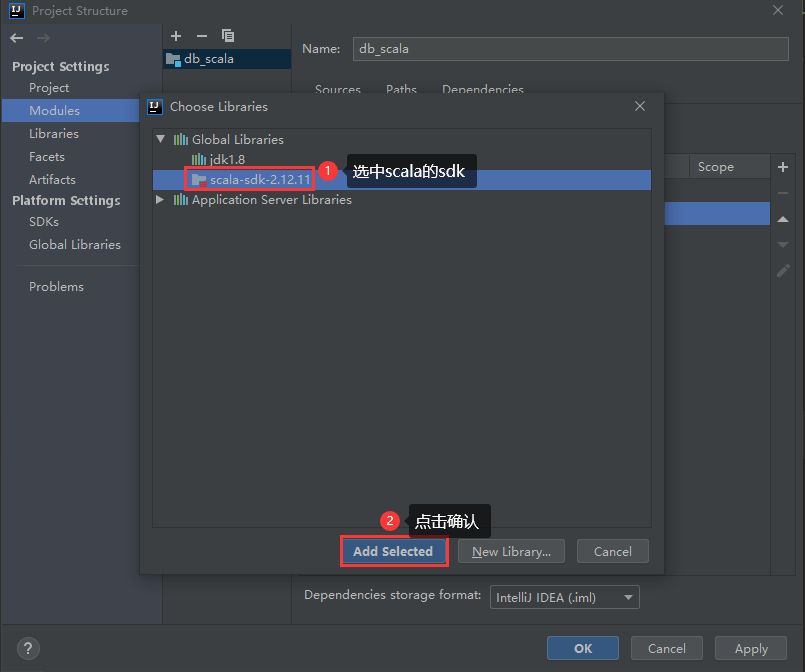
Task: Select Modules in the sidebar
Action: coord(70,110)
